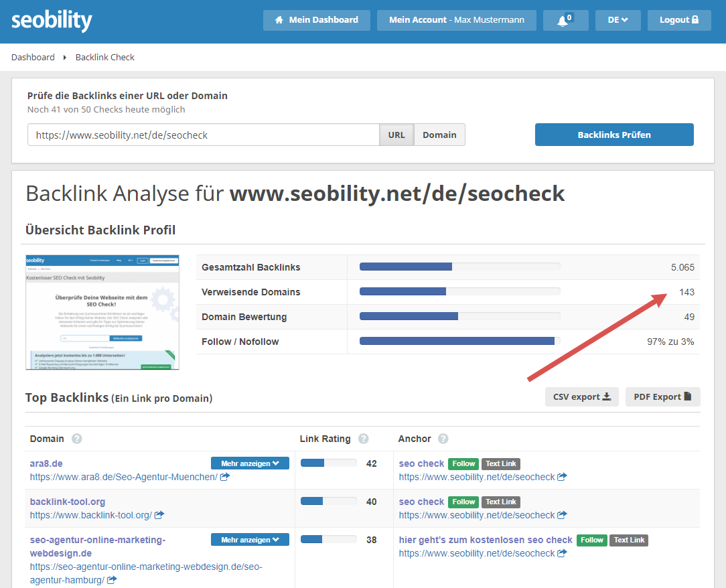This screenshot has width=726, height=588.
Task: Open the help icon beside Domain header
Action: pyautogui.click(x=77, y=439)
